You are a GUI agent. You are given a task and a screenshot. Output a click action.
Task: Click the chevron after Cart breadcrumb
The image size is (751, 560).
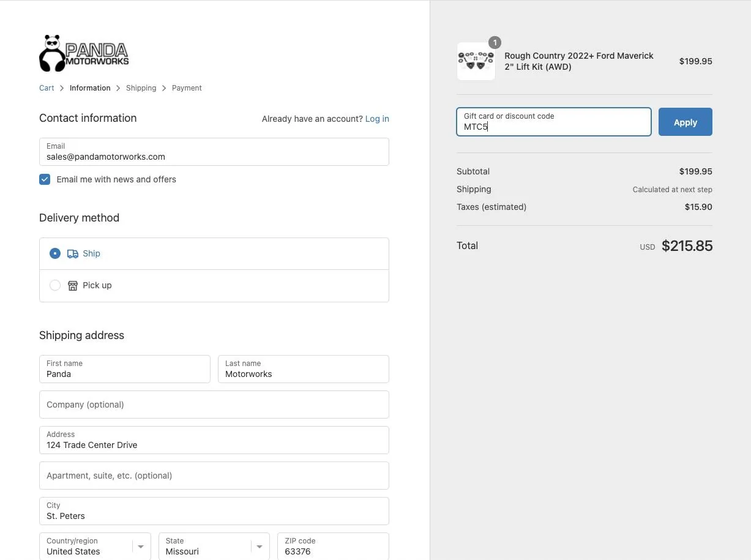(x=62, y=88)
